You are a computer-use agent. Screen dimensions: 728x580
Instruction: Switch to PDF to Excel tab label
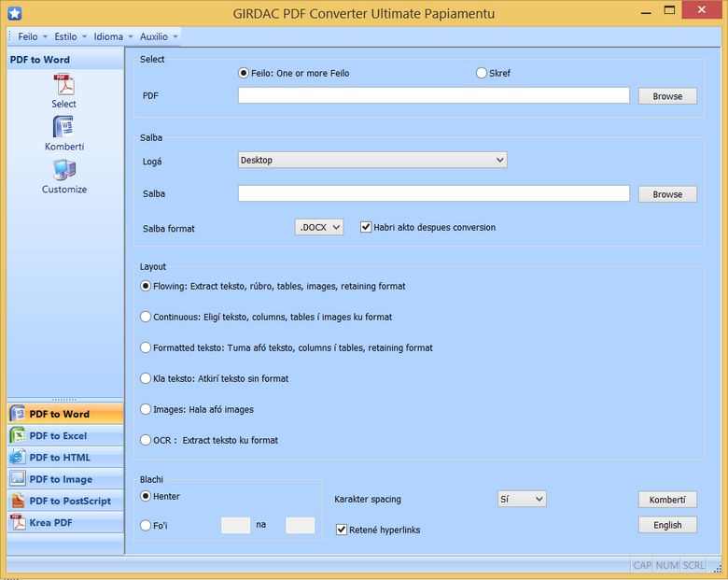click(x=58, y=436)
